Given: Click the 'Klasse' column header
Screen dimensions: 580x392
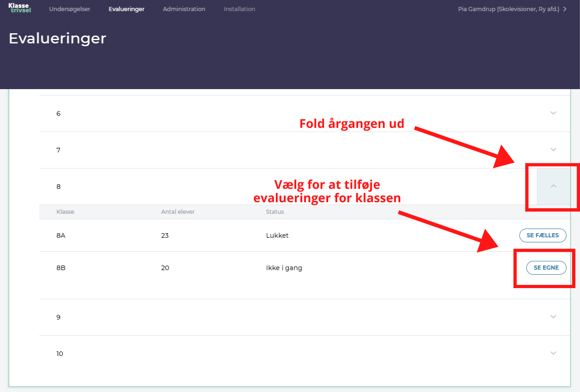Looking at the screenshot, I should click(65, 212).
